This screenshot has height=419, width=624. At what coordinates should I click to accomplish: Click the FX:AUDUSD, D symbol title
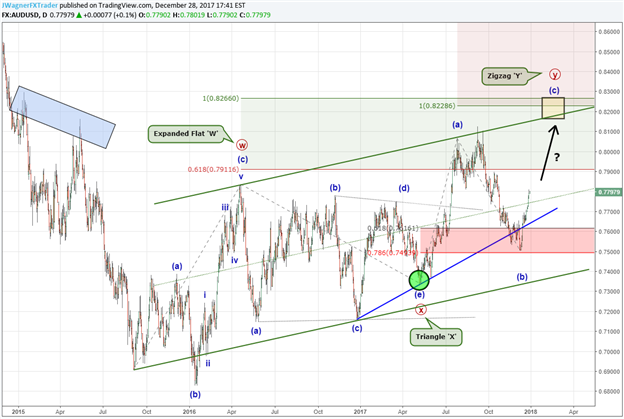pyautogui.click(x=24, y=15)
